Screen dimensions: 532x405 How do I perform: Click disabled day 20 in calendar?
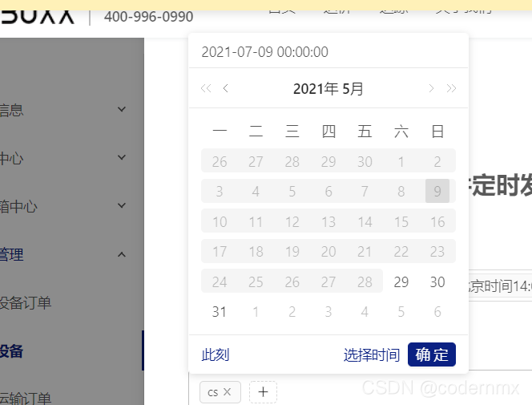[x=328, y=252]
